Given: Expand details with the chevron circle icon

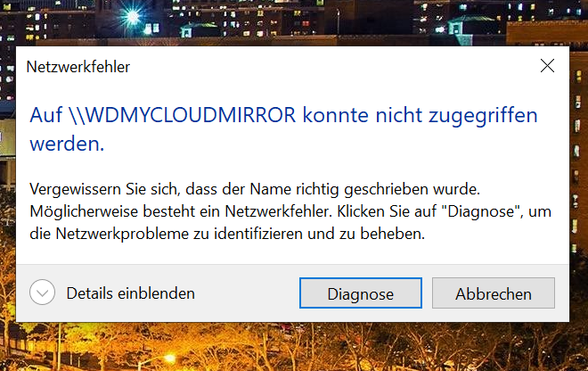Looking at the screenshot, I should click(43, 293).
